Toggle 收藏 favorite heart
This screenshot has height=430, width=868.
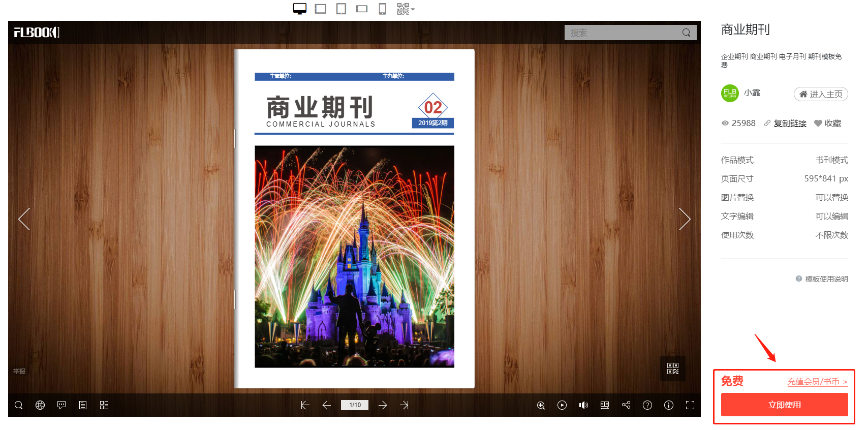click(x=828, y=123)
